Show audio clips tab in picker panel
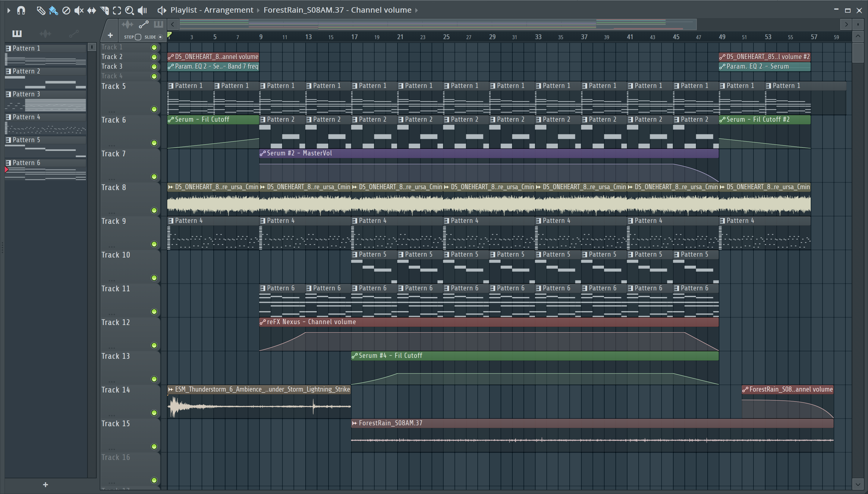Image resolution: width=868 pixels, height=494 pixels. click(45, 34)
